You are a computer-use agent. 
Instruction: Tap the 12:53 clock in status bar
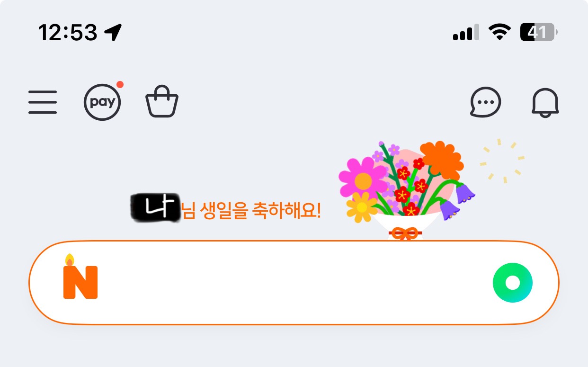[x=67, y=33]
